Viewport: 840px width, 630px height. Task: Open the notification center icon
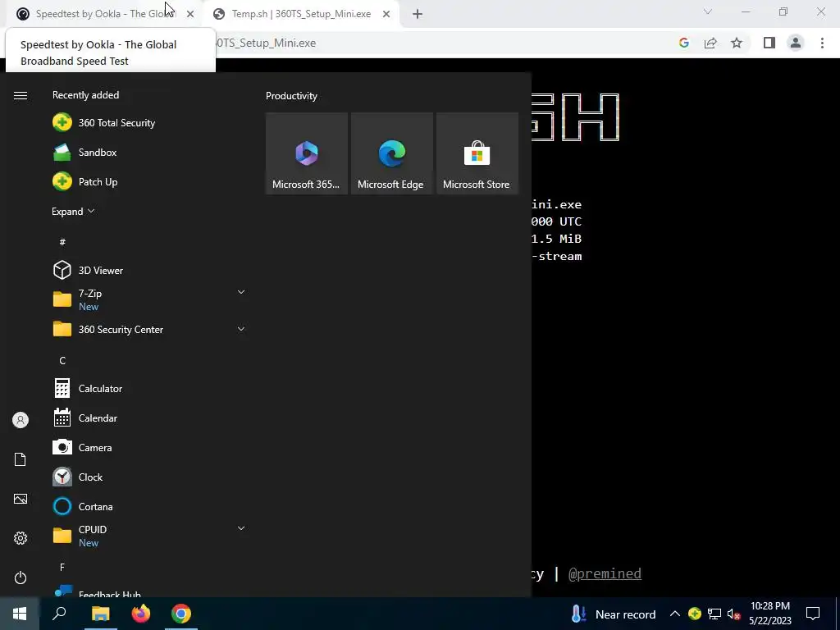(x=813, y=614)
